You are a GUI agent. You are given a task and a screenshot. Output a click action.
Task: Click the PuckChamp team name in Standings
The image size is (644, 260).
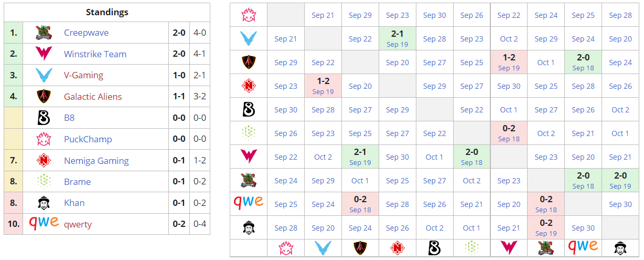(x=88, y=139)
